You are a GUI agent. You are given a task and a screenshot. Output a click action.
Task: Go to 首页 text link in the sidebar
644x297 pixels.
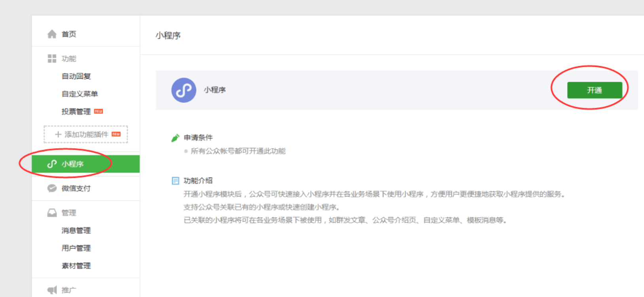[69, 34]
